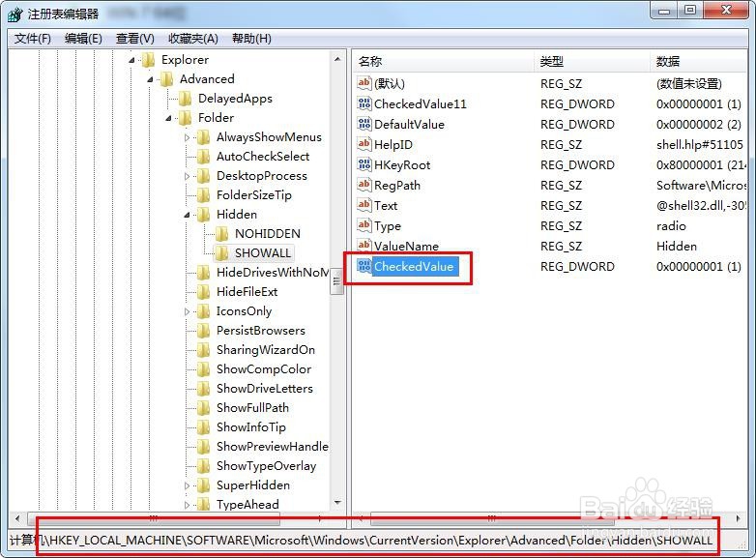This screenshot has height=558, width=756.
Task: Click the NOHIDDEN folder icon
Action: [x=221, y=234]
